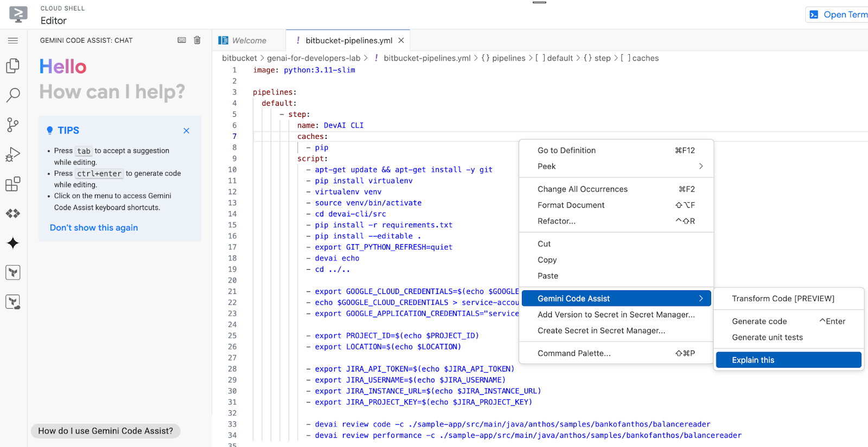Select Explain this submenu item
868x447 pixels.
click(x=789, y=360)
